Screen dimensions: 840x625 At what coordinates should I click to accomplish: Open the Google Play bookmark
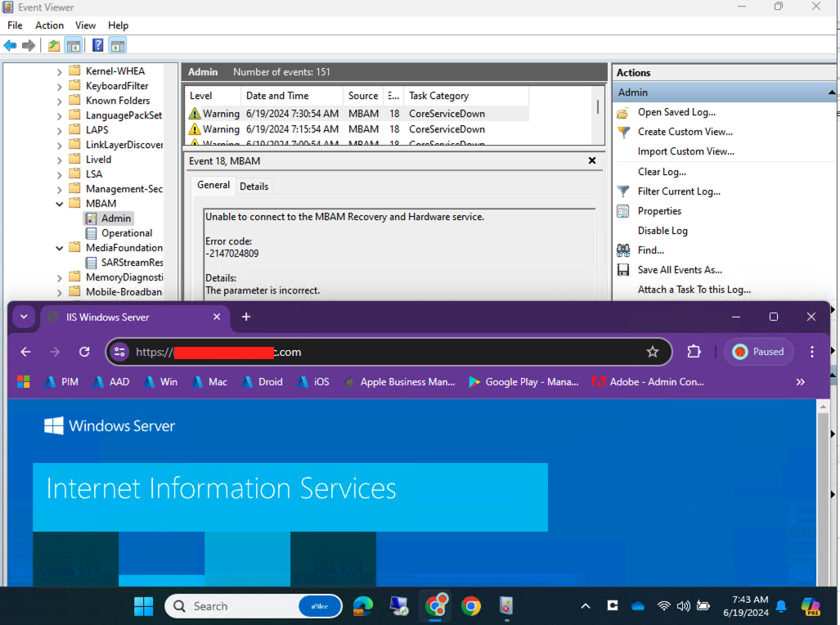pos(524,382)
